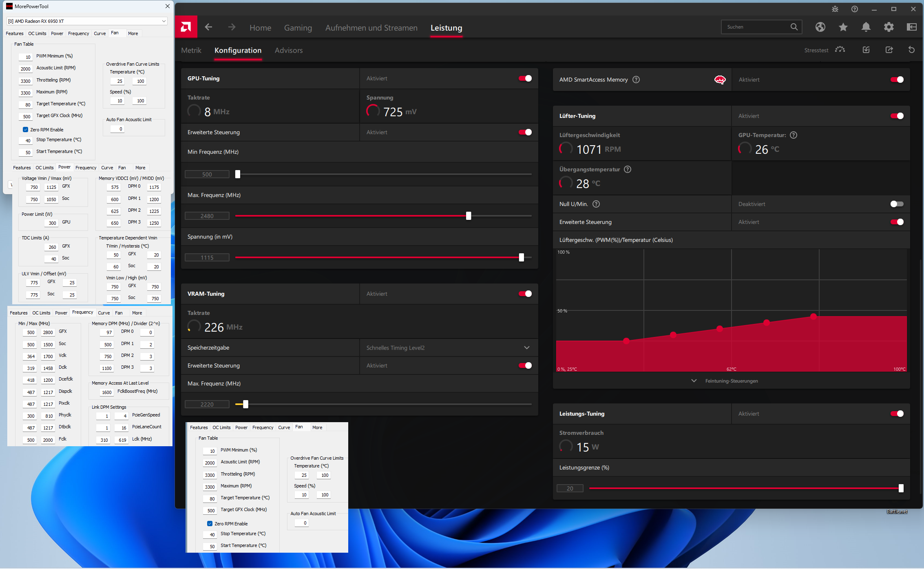Image resolution: width=924 pixels, height=569 pixels.
Task: Click the AMD logo home icon
Action: tap(186, 27)
